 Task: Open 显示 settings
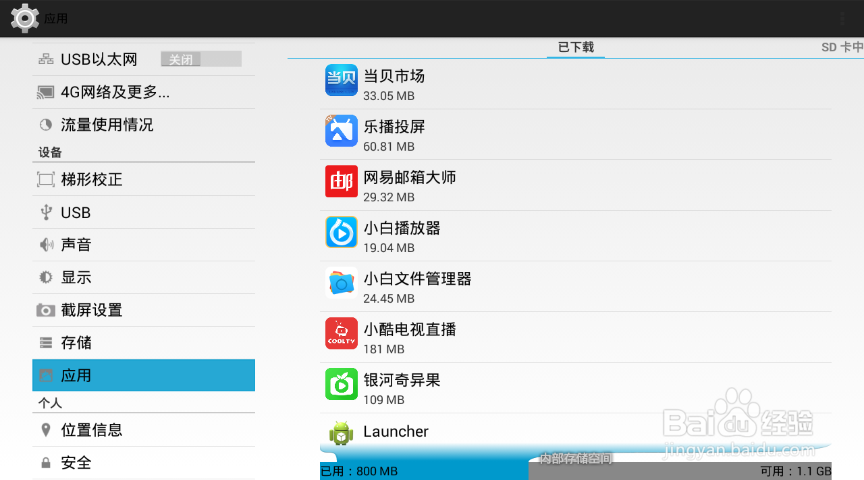144,277
